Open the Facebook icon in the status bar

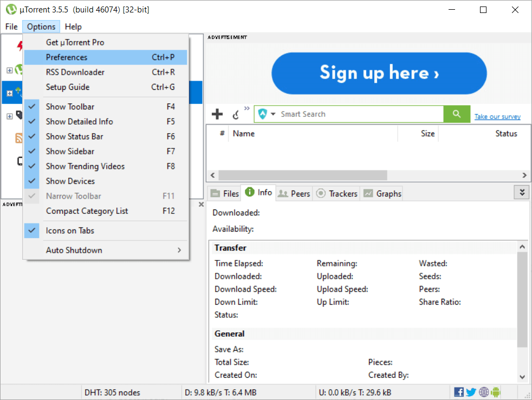(458, 391)
